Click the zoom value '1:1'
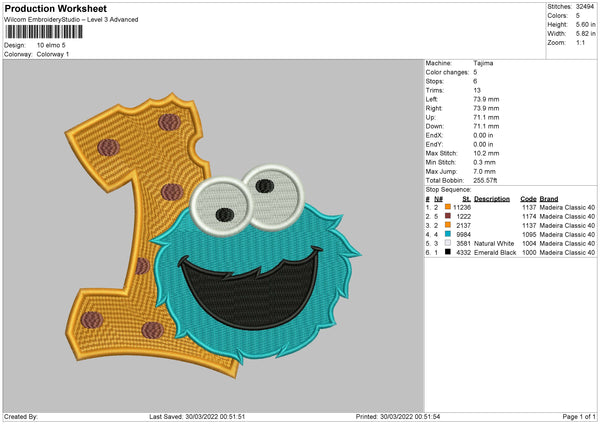This screenshot has height=424, width=600. click(x=580, y=42)
